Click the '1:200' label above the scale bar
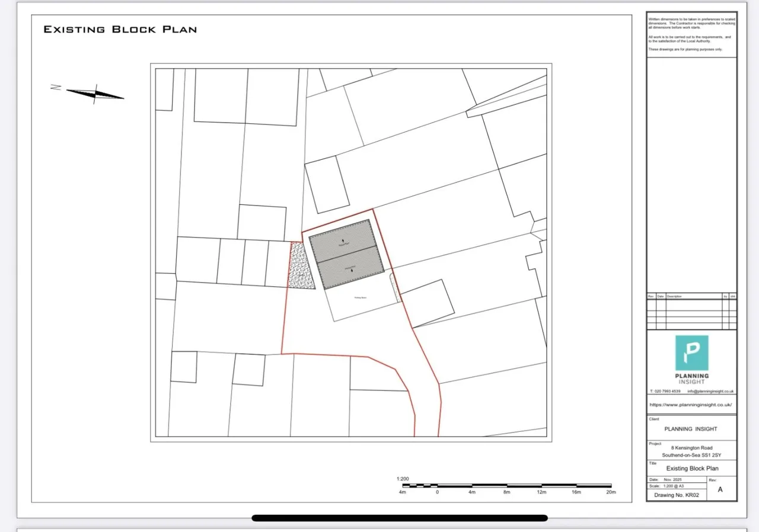The width and height of the screenshot is (759, 532). coord(403,479)
